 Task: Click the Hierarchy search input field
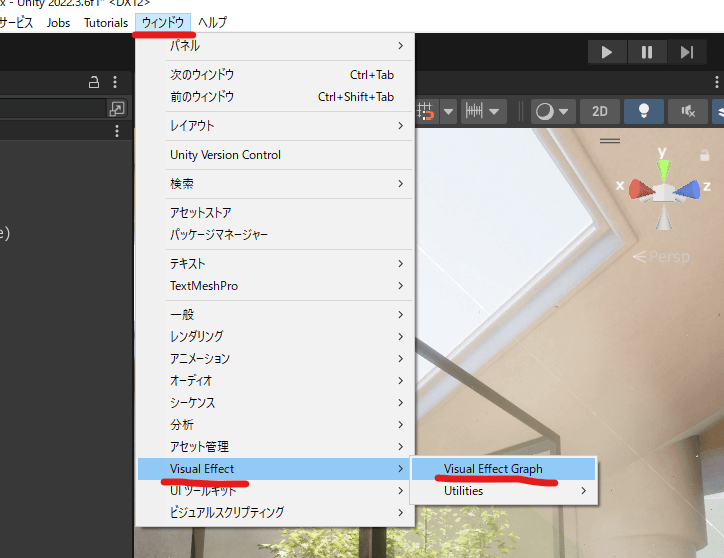click(50, 109)
